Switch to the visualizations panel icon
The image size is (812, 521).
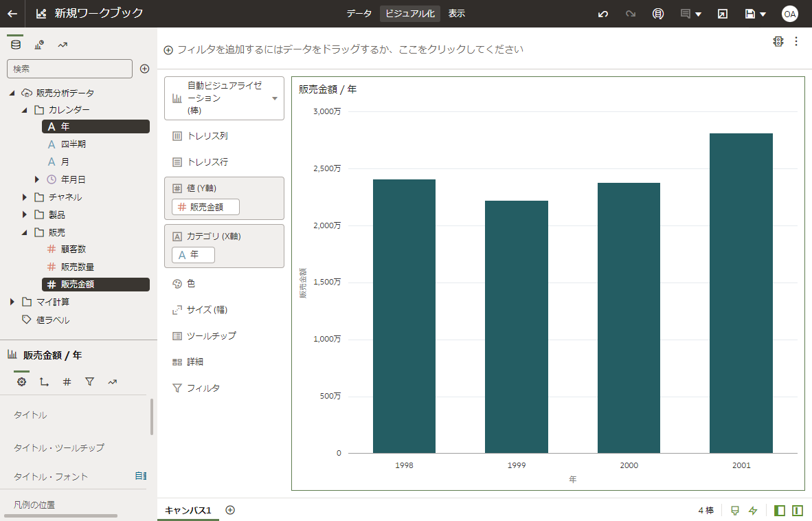[x=39, y=45]
